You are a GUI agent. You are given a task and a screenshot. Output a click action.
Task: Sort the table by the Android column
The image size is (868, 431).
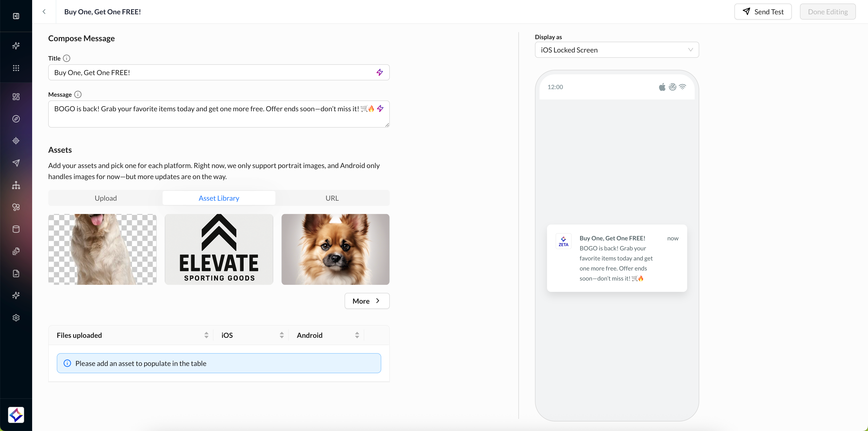[x=357, y=335]
